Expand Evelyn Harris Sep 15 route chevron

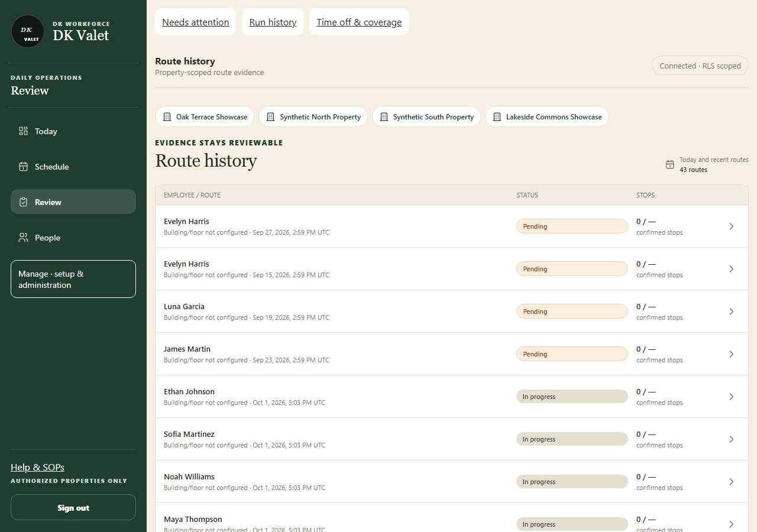[x=732, y=269]
